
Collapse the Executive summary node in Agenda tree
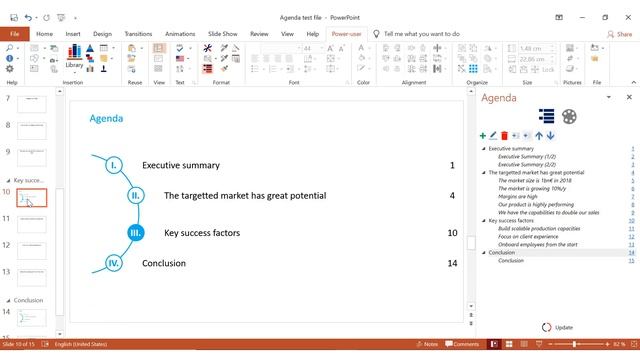click(x=484, y=149)
